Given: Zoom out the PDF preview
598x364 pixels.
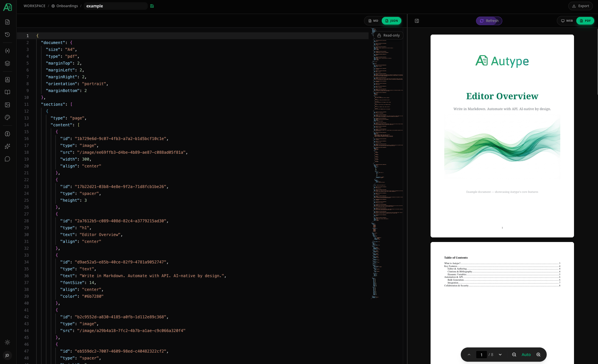Looking at the screenshot, I should 514,355.
